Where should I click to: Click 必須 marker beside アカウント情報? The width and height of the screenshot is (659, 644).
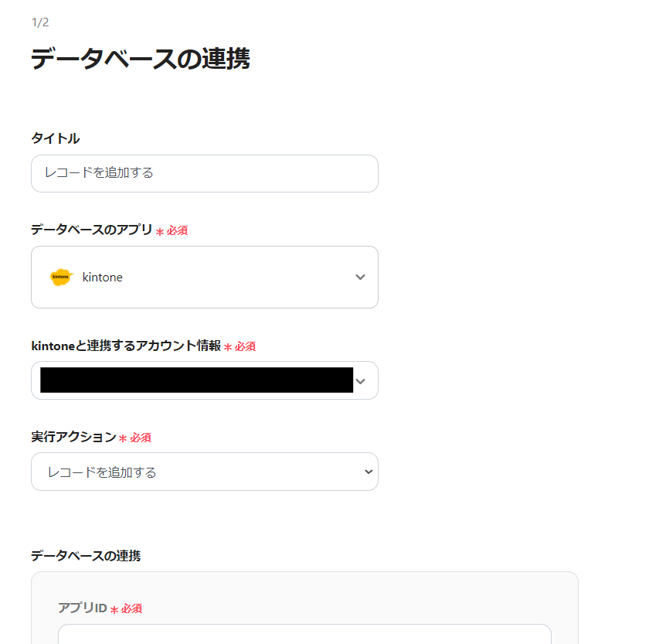point(245,346)
